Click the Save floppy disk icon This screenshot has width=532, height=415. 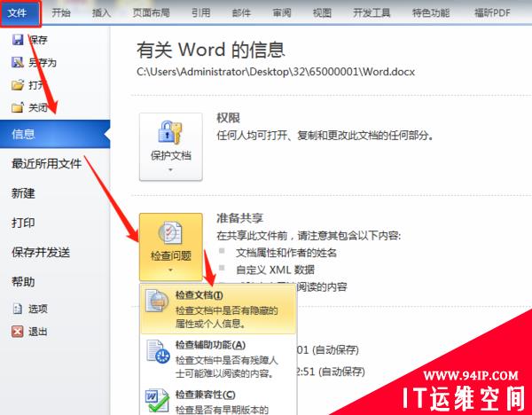(x=18, y=40)
